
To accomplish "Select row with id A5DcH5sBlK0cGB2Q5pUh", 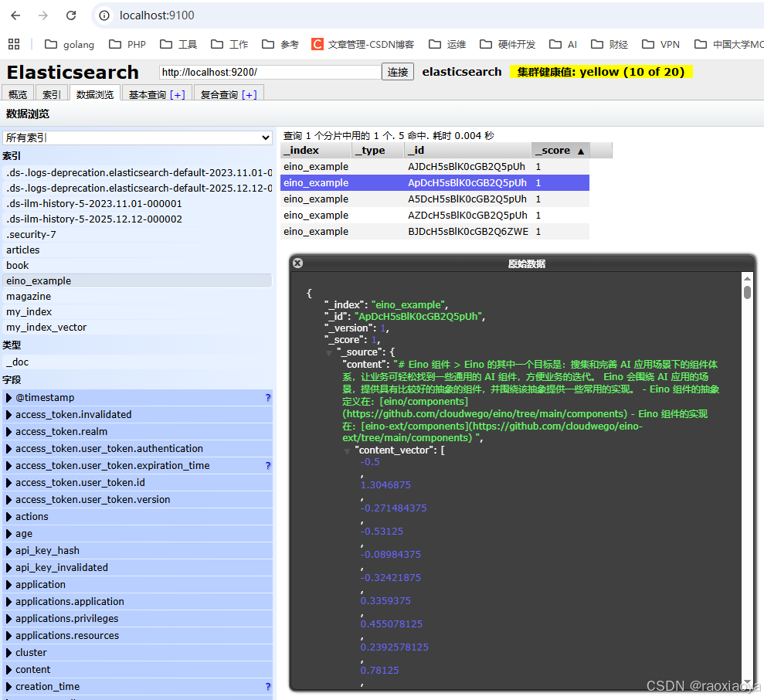I will coord(435,199).
